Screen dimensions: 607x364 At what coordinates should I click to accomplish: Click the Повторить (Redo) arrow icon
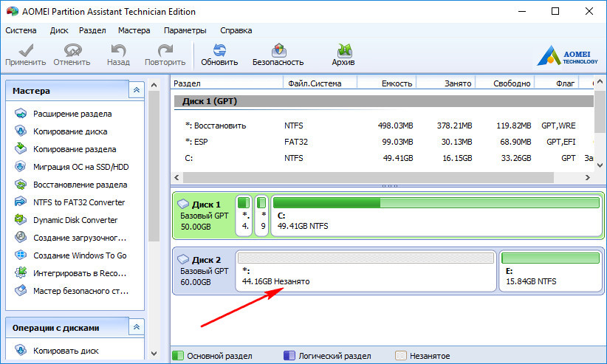(165, 51)
